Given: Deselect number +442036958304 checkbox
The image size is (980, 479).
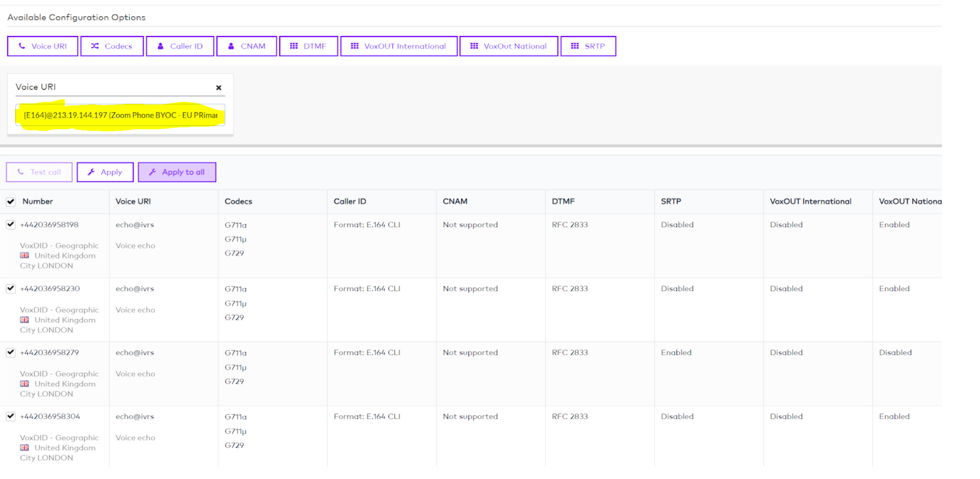Looking at the screenshot, I should [x=11, y=416].
